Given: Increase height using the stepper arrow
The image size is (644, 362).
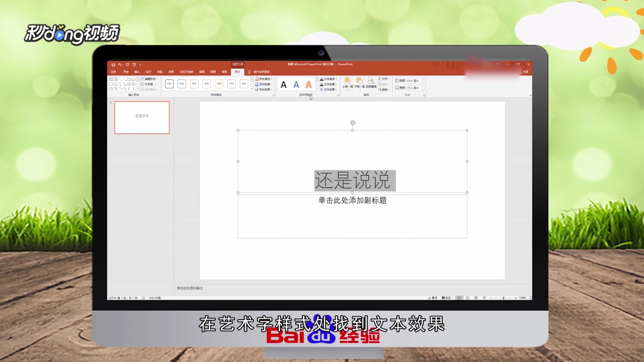Looking at the screenshot, I should pos(422,79).
